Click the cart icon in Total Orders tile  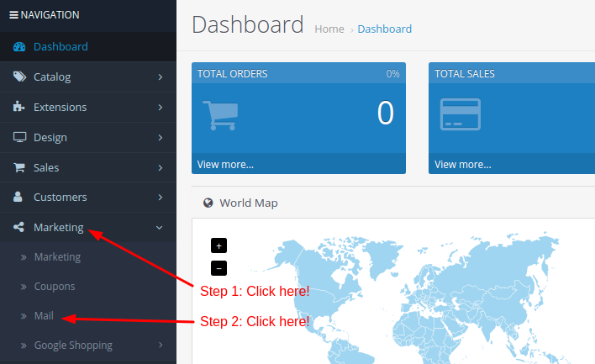click(220, 115)
